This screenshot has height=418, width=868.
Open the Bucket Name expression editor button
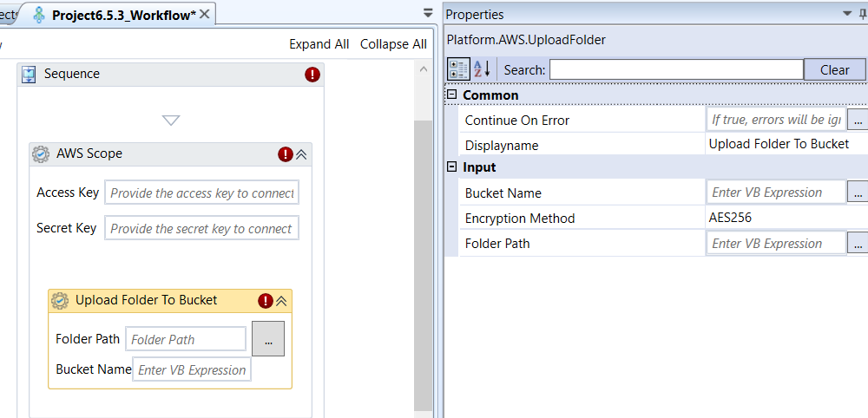pos(858,193)
